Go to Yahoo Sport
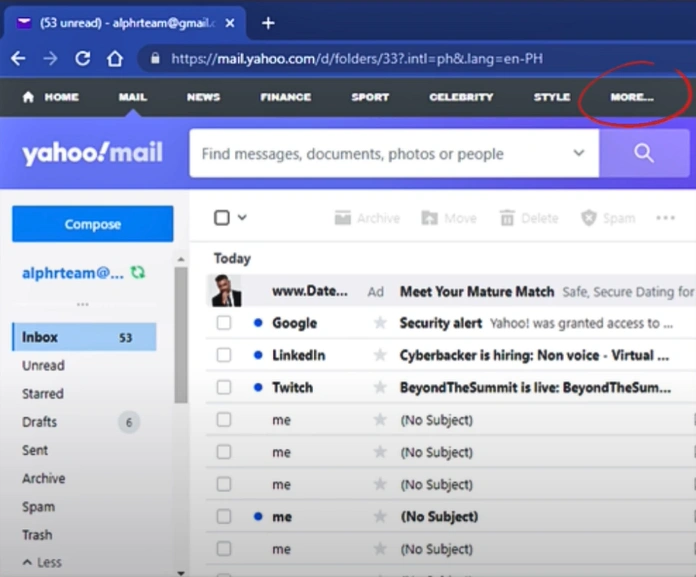The image size is (696, 577). pos(370,97)
